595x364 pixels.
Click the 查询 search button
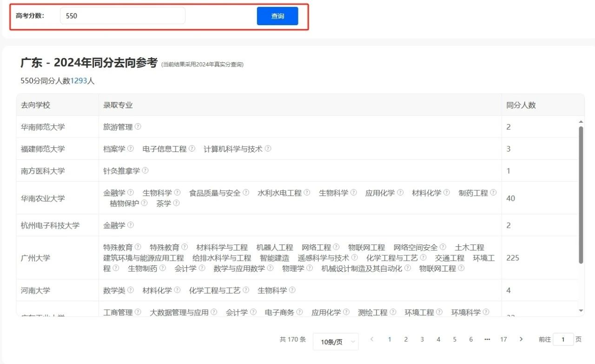tap(278, 15)
